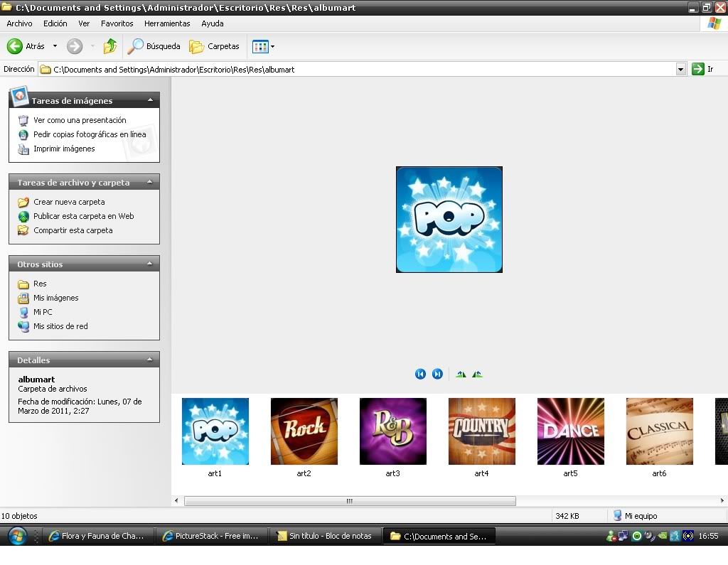Image resolution: width=728 pixels, height=565 pixels.
Task: Open the Herramientas menu
Action: [167, 23]
